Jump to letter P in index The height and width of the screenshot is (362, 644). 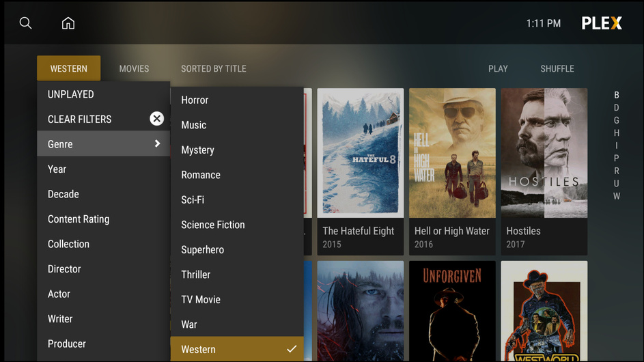[617, 158]
